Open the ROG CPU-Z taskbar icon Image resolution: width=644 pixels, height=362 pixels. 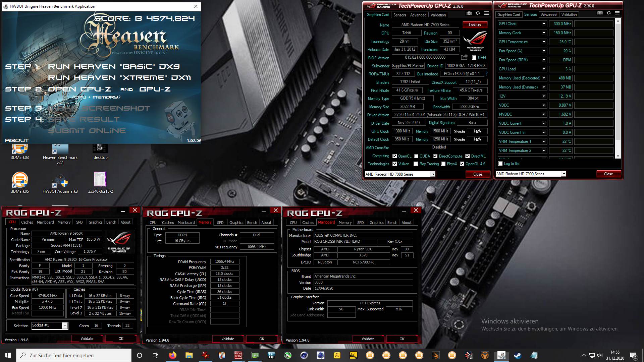(x=238, y=355)
